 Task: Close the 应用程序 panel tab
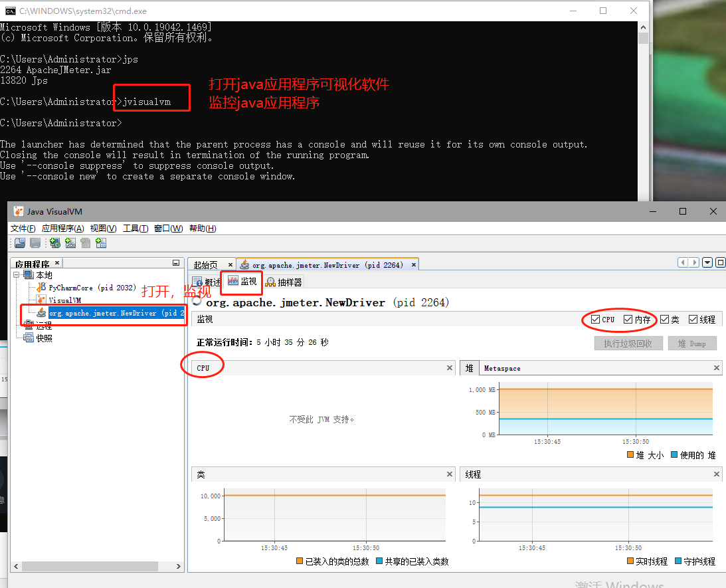(x=57, y=262)
